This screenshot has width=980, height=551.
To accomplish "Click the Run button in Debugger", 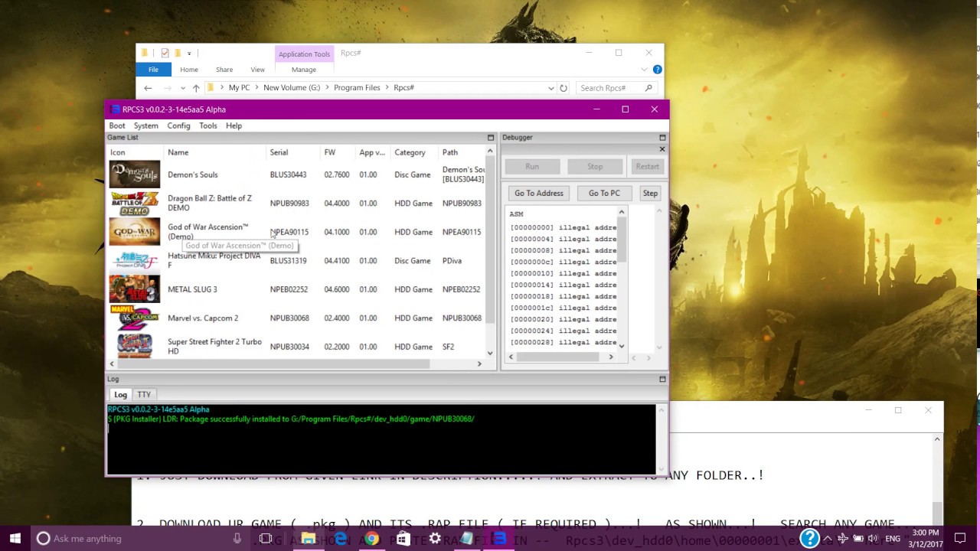I will 532,166.
